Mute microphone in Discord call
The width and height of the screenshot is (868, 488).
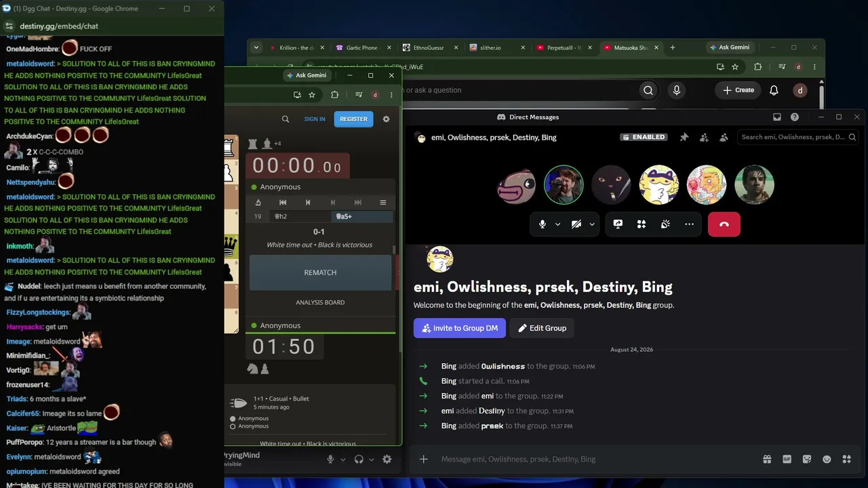pyautogui.click(x=542, y=224)
